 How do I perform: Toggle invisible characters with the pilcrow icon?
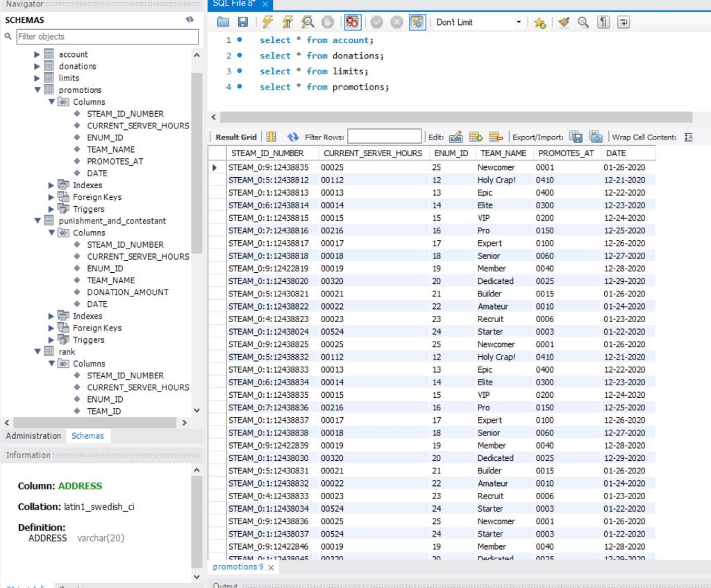tap(603, 22)
